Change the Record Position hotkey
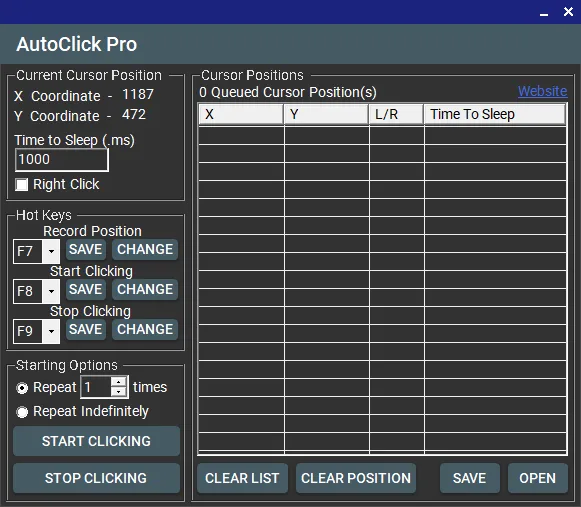 click(x=145, y=249)
